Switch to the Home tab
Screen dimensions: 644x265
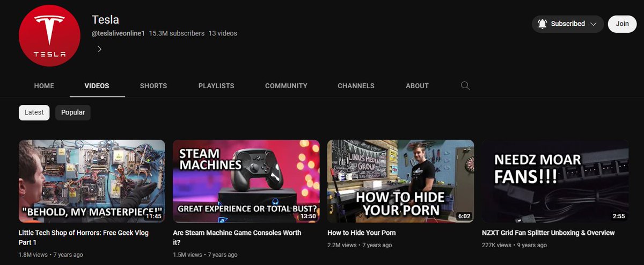[44, 86]
